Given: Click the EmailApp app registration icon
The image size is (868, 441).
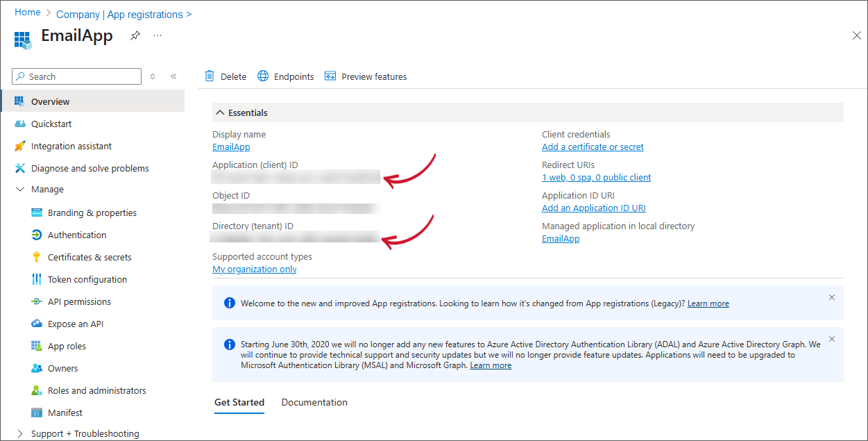Looking at the screenshot, I should tap(23, 39).
